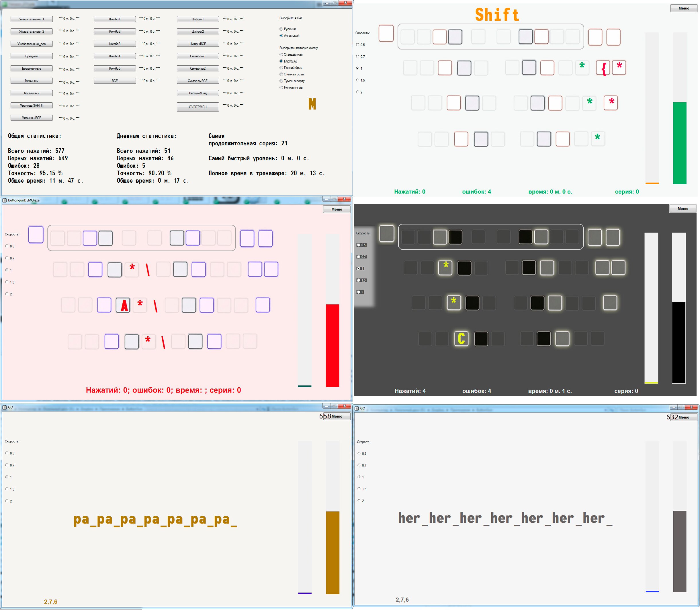This screenshot has width=700, height=615.
Task: Choose the Ночная мгла color scheme
Action: [x=281, y=88]
